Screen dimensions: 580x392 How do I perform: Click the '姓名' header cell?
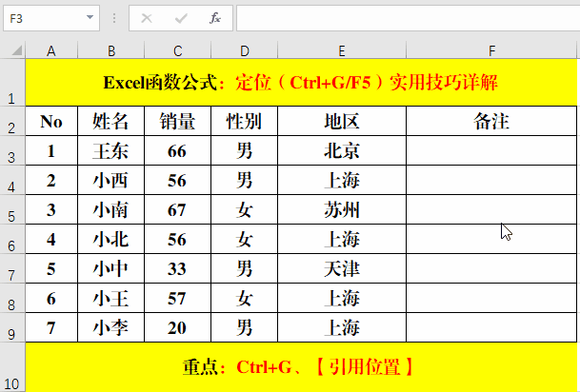111,121
